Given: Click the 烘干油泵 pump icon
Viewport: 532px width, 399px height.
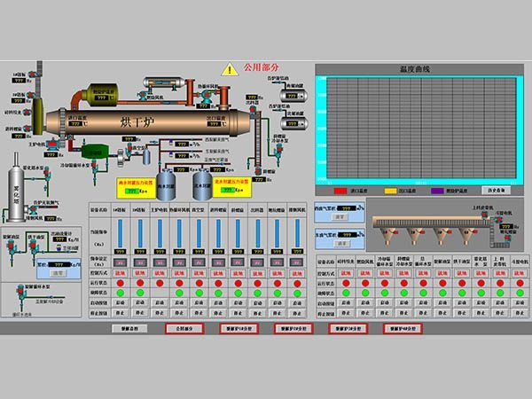Looking at the screenshot, I should 34,249.
